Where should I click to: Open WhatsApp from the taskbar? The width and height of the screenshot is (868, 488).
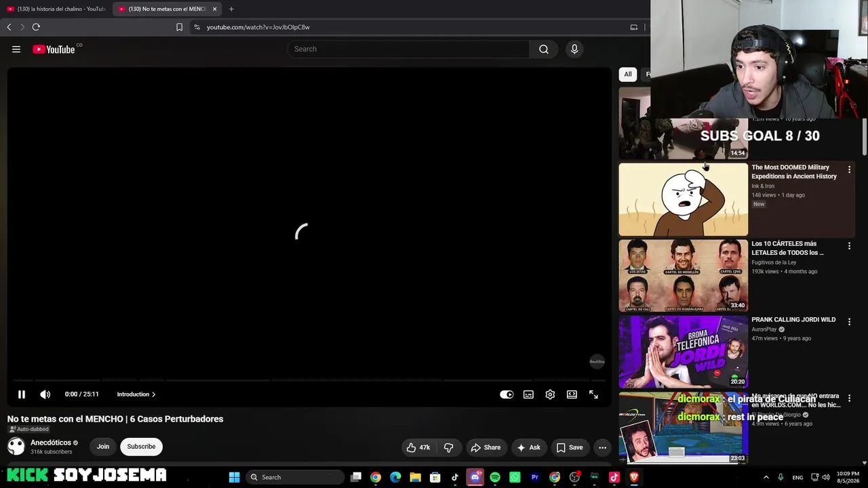coord(515,477)
